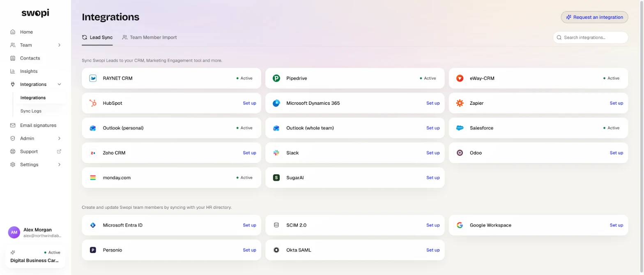The width and height of the screenshot is (644, 275).
Task: Set up Okta SAML
Action: tap(433, 250)
